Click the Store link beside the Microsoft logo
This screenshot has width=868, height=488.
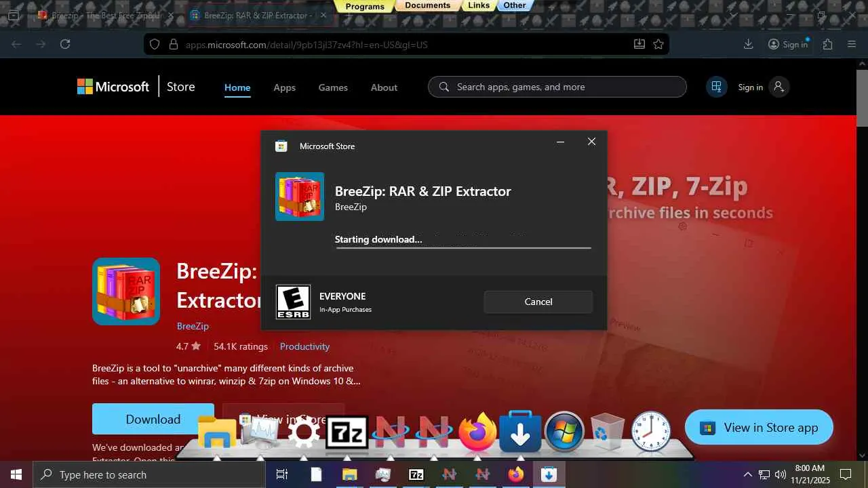[181, 87]
